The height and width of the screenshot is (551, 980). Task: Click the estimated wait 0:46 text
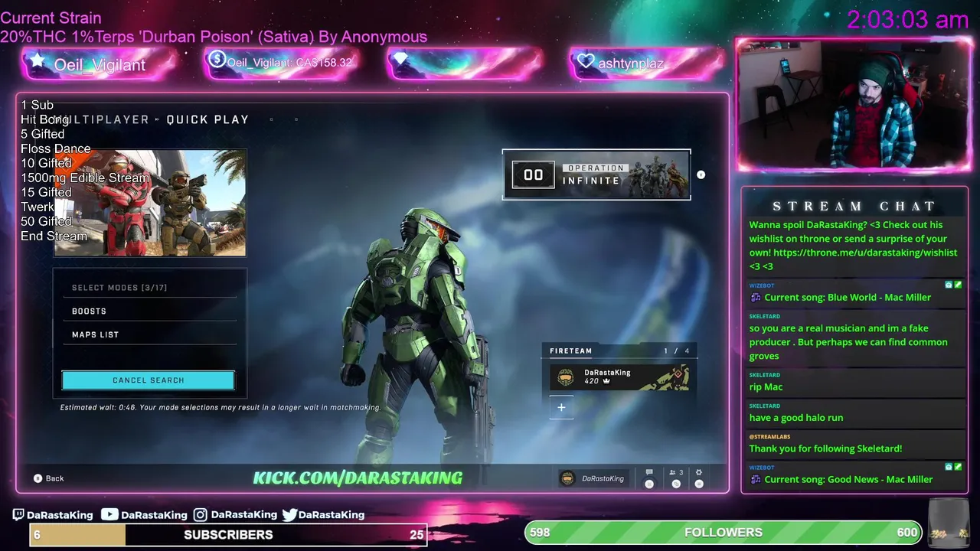[x=220, y=408]
